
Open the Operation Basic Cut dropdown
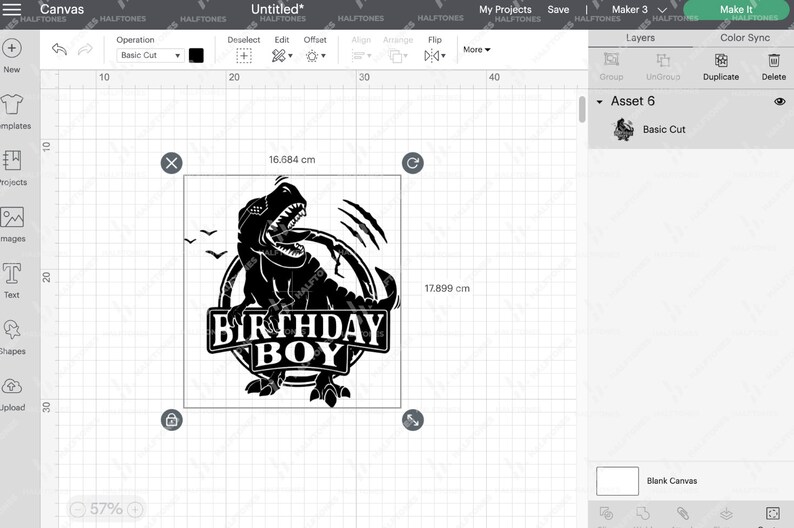click(150, 55)
